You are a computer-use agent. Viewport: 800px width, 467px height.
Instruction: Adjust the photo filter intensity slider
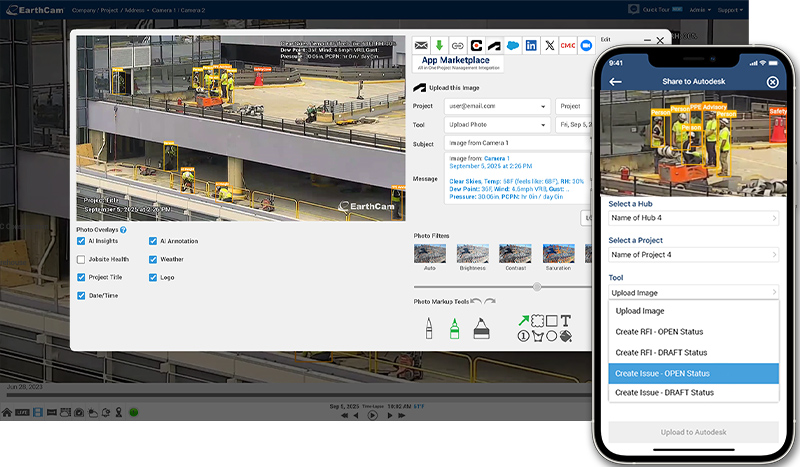coord(537,287)
